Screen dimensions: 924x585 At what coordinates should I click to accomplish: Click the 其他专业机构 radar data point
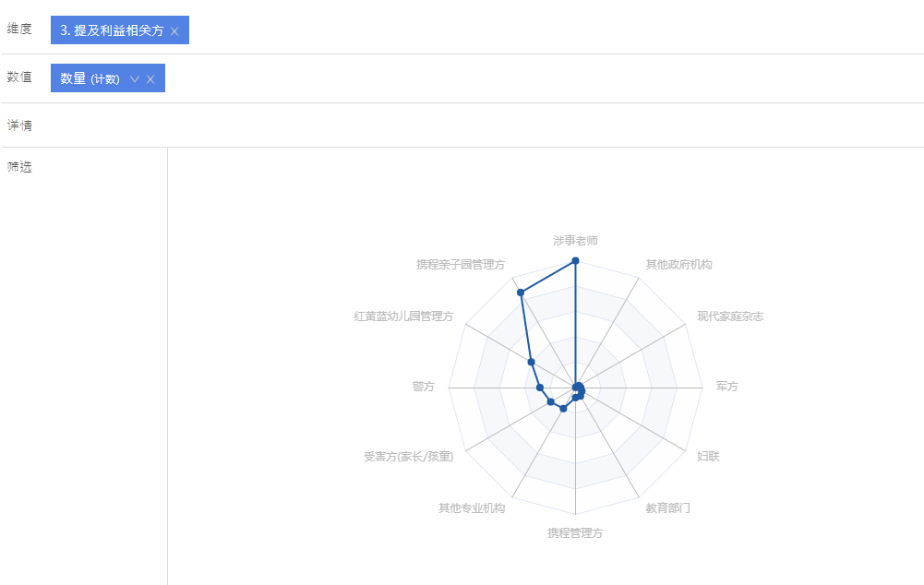[x=563, y=409]
